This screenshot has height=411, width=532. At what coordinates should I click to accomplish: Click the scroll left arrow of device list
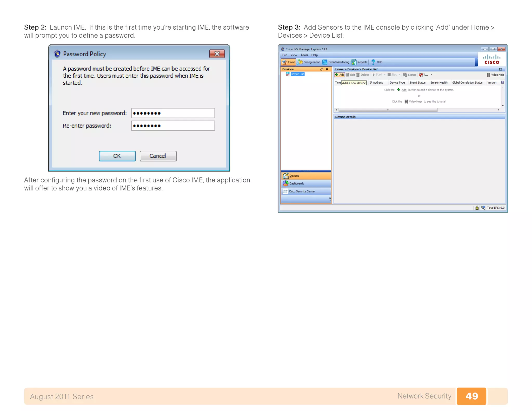pos(336,110)
